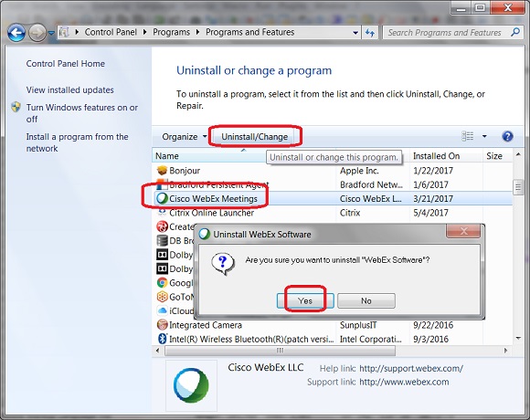This screenshot has width=530, height=420.
Task: Click the question mark bubble in the dialog
Action: point(223,263)
